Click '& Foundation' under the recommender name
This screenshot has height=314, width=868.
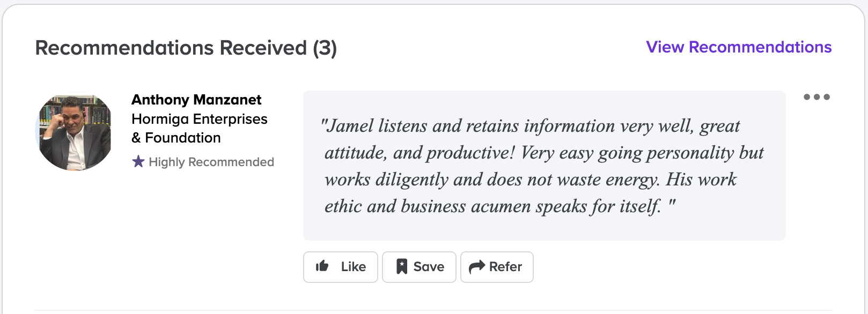(x=176, y=138)
